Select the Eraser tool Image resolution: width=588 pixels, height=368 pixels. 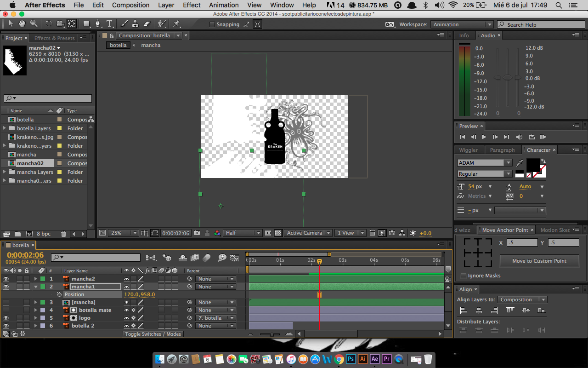(x=147, y=23)
